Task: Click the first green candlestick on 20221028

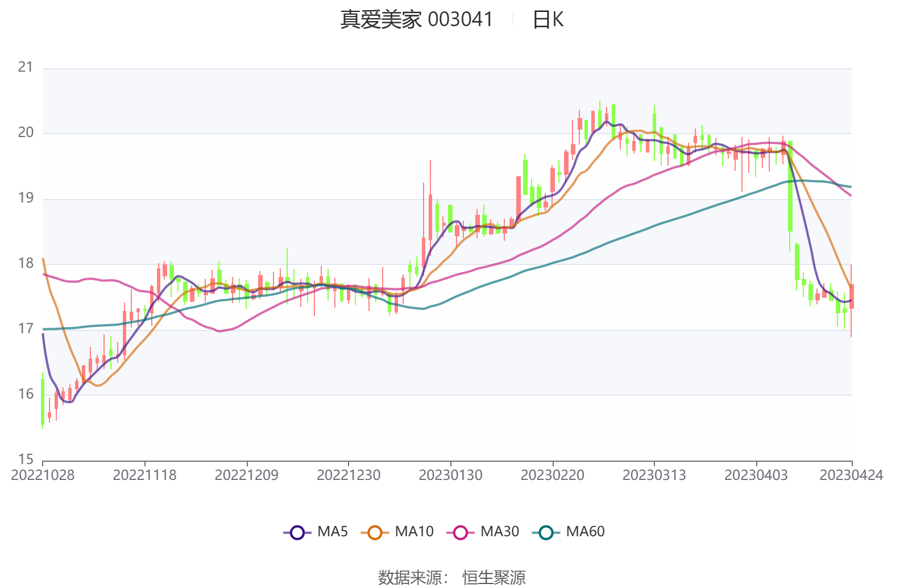Action: coord(43,401)
